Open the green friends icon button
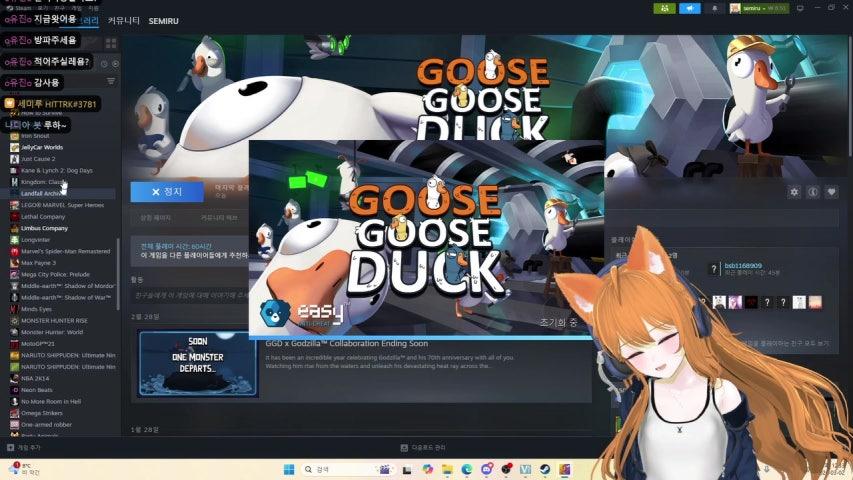This screenshot has width=853, height=480. (664, 8)
